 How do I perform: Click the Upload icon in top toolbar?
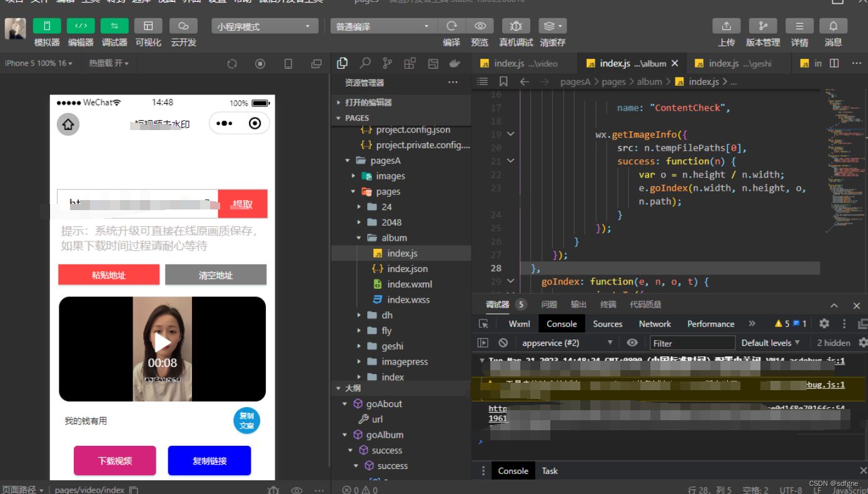pyautogui.click(x=726, y=26)
